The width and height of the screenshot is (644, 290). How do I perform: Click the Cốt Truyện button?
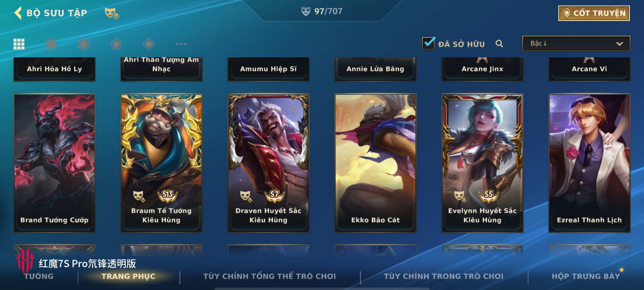point(594,13)
